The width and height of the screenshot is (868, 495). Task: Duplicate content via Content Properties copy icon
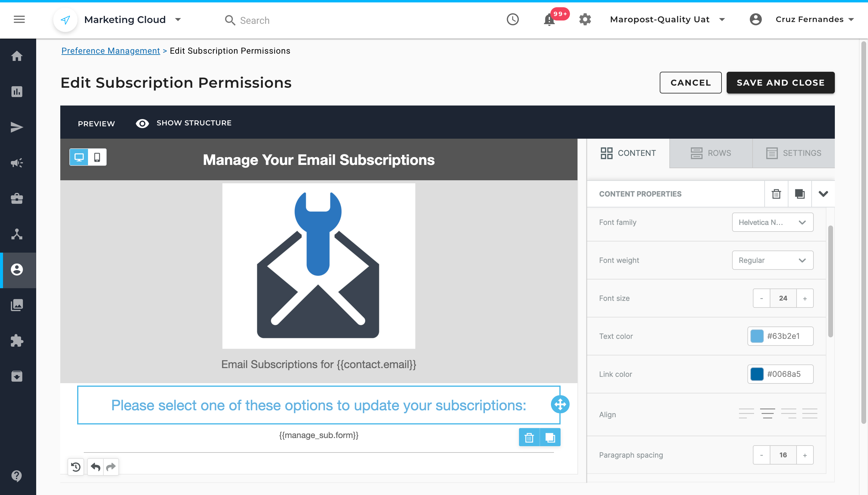[x=799, y=194]
